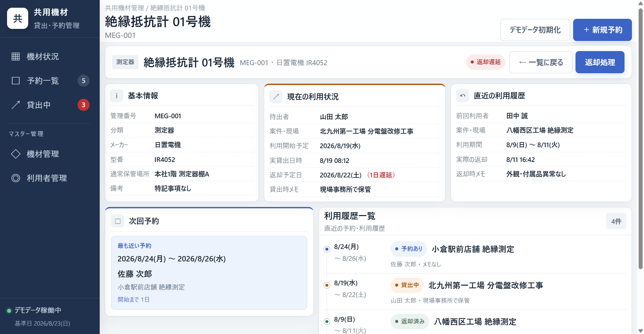Image resolution: width=644 pixels, height=334 pixels.
Task: Click the 共 app logo icon
Action: pyautogui.click(x=17, y=18)
